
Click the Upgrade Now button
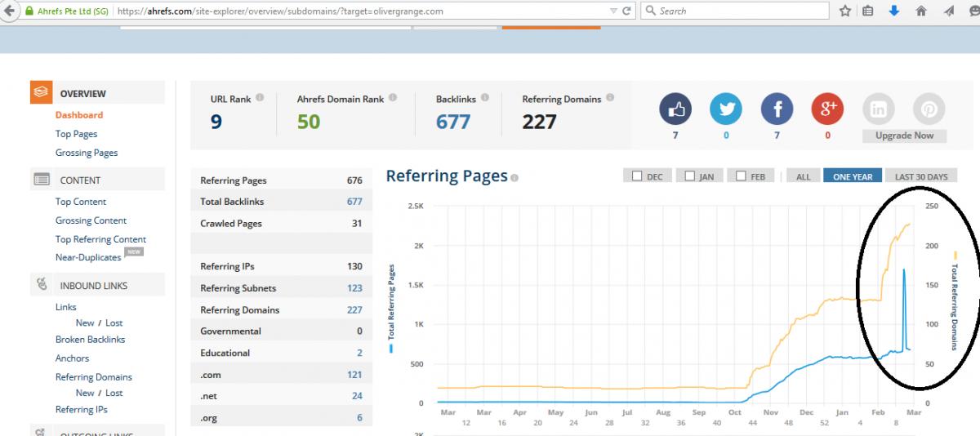(x=904, y=136)
